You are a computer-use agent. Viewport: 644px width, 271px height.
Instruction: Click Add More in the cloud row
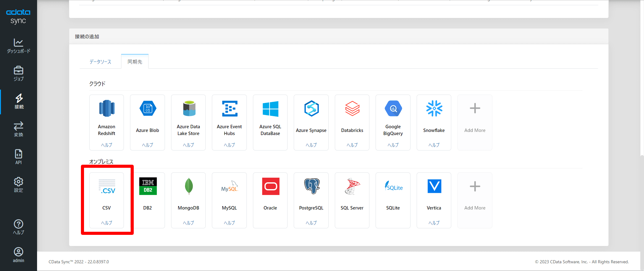[x=475, y=122]
